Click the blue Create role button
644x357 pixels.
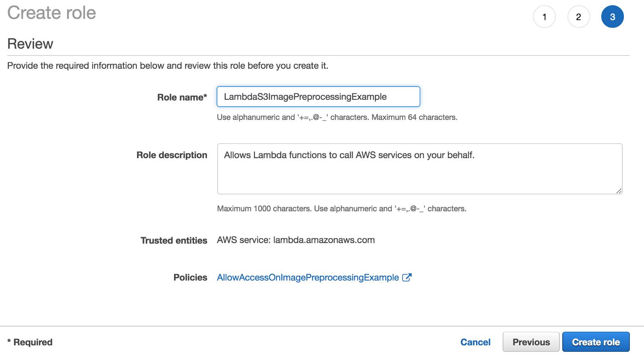point(596,342)
